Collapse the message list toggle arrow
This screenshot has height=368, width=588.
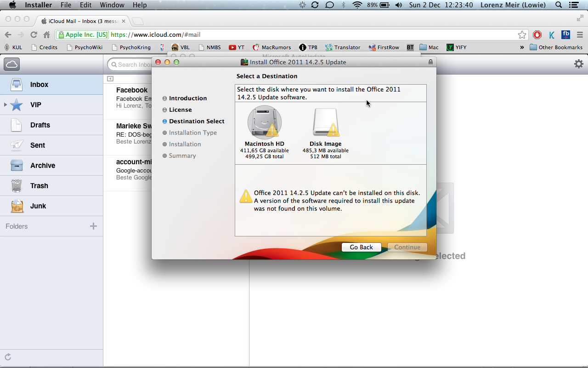110,79
